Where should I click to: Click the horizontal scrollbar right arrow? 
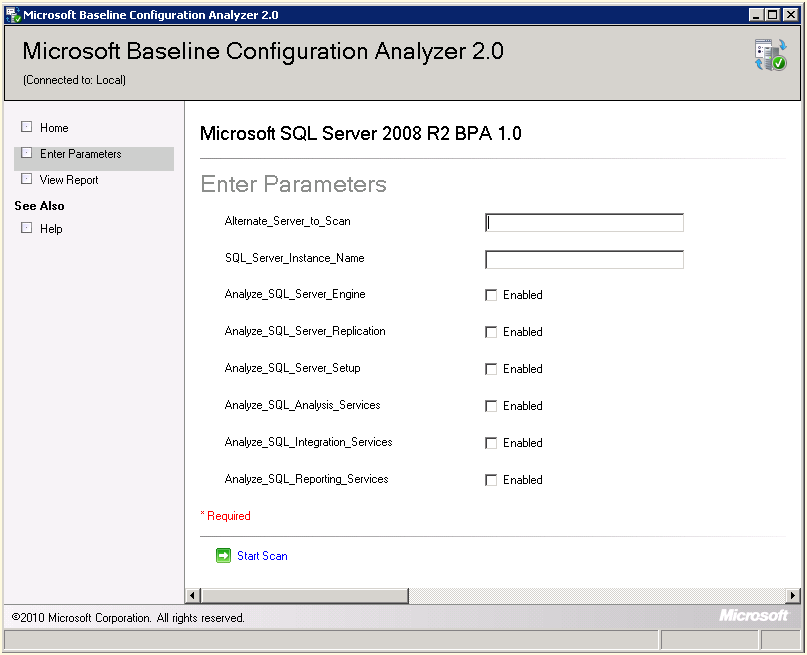(793, 595)
